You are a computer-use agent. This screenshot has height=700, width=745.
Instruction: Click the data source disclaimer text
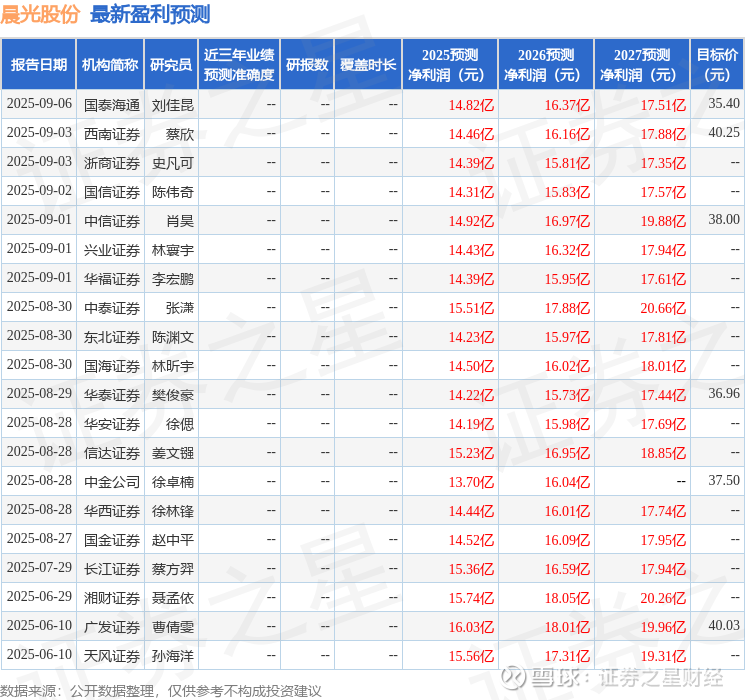(x=161, y=690)
